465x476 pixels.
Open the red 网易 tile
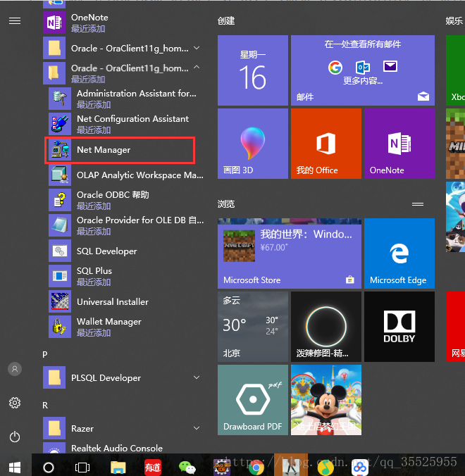click(456, 327)
